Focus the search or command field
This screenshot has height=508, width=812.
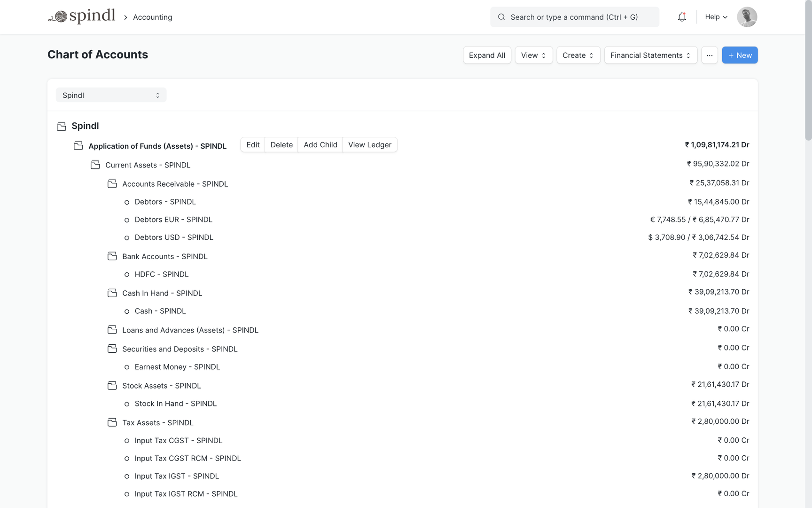click(574, 17)
